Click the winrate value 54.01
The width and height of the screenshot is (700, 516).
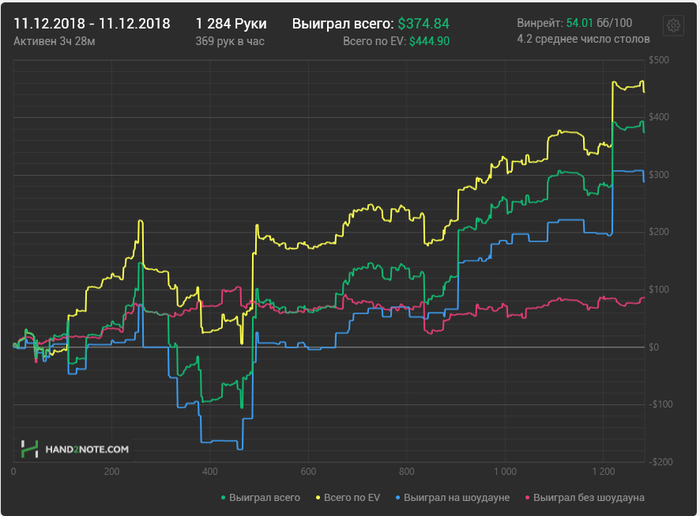point(579,23)
